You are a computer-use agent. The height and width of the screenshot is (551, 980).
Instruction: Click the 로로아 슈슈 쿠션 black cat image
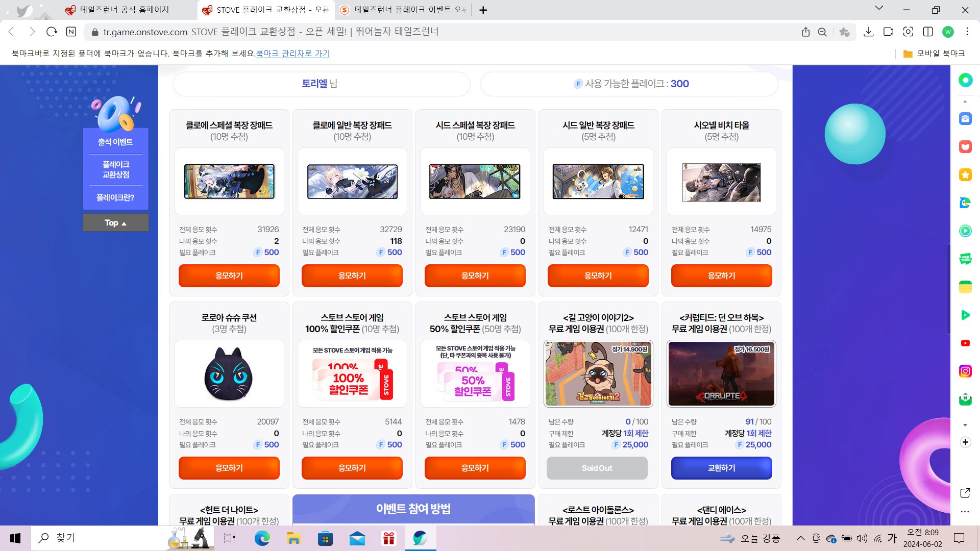pos(229,374)
